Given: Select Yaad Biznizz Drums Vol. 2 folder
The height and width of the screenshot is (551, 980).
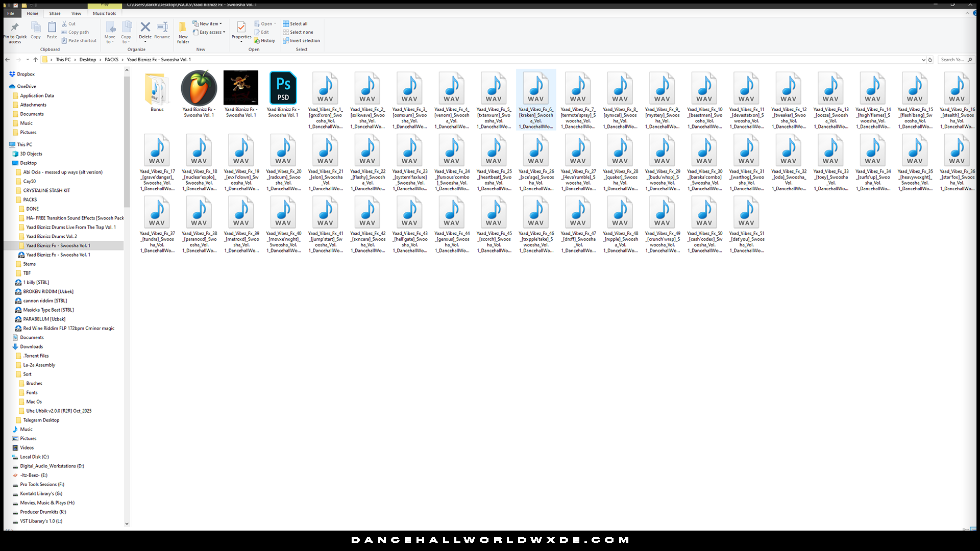Looking at the screenshot, I should coord(52,236).
